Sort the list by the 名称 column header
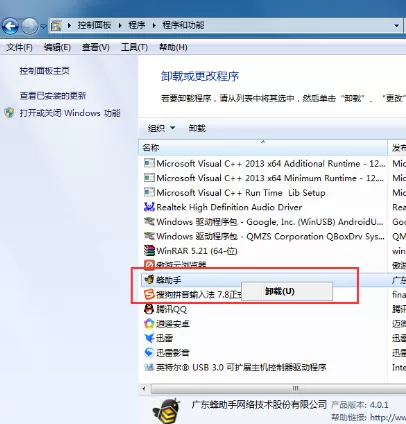406x424 pixels. point(263,148)
